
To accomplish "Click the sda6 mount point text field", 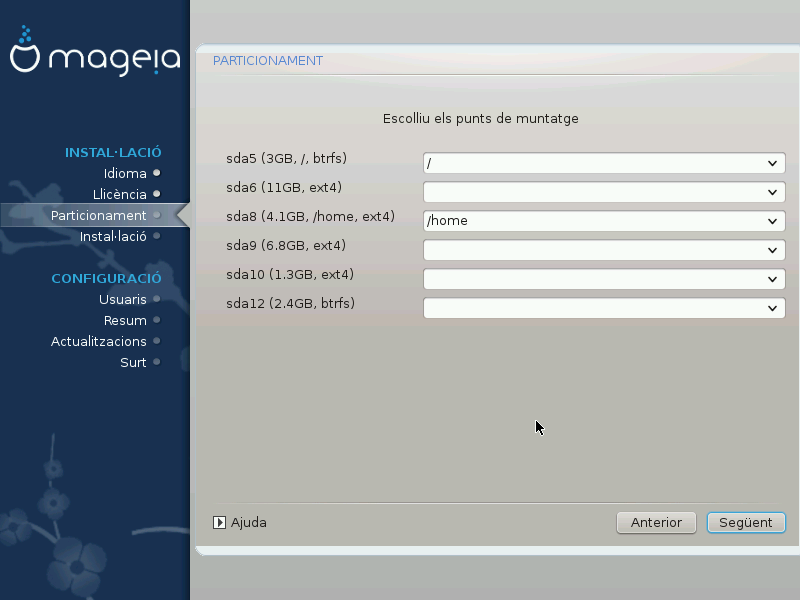I will pyautogui.click(x=590, y=192).
